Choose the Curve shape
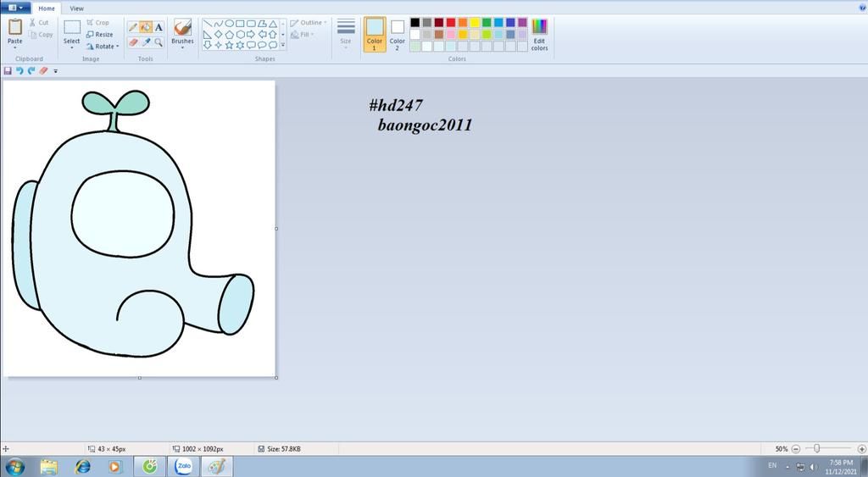The width and height of the screenshot is (868, 477). (x=218, y=24)
